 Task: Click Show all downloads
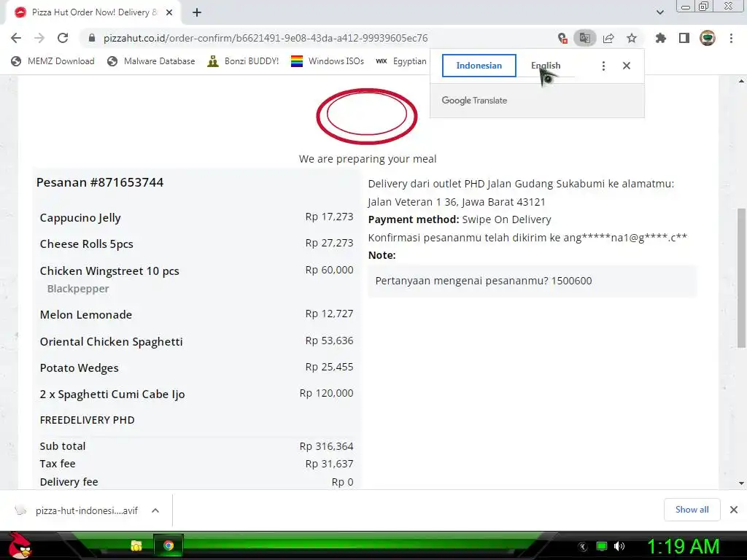(692, 510)
